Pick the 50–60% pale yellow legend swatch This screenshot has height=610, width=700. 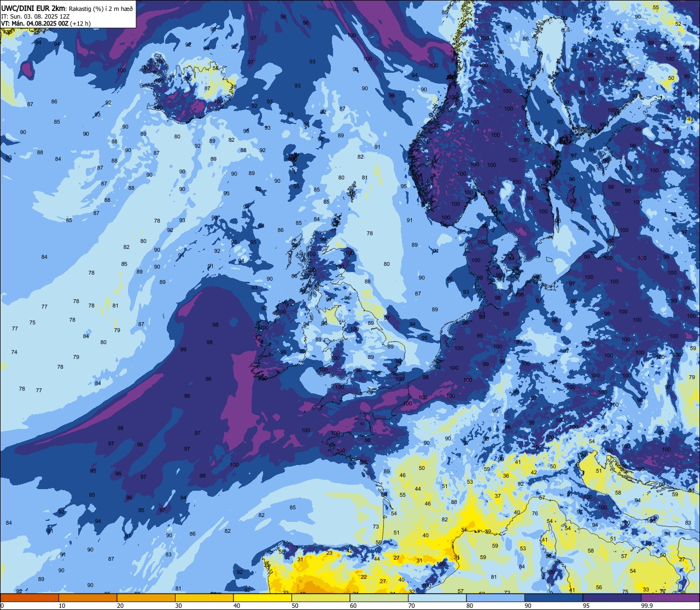tap(320, 597)
